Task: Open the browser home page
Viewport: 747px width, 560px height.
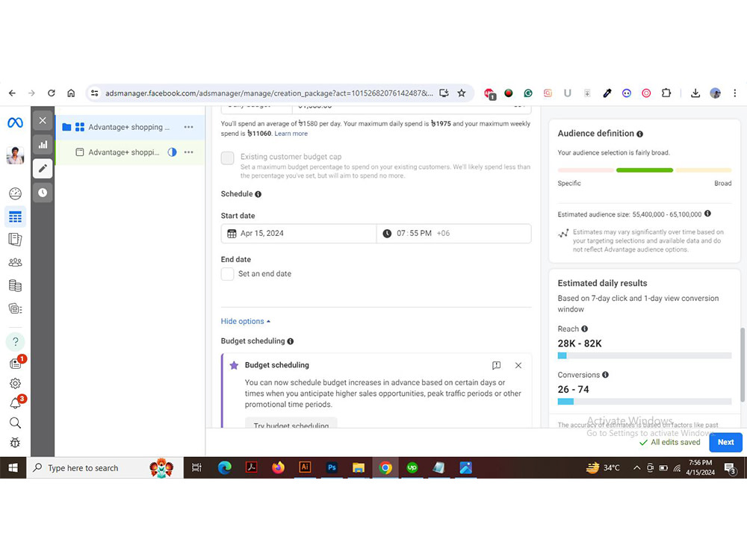Action: [71, 93]
